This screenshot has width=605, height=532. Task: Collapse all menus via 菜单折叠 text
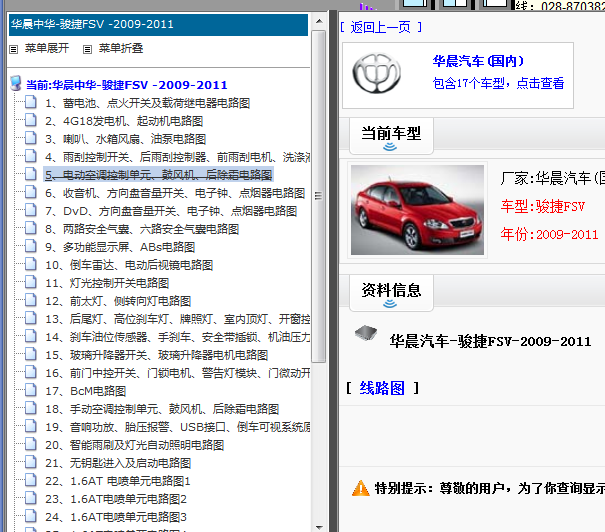pyautogui.click(x=121, y=48)
